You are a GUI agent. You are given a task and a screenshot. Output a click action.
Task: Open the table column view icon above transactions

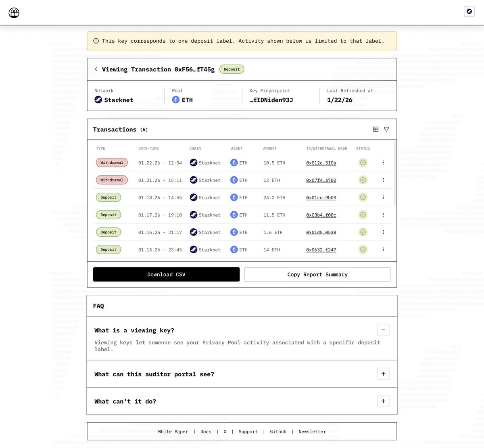[376, 129]
